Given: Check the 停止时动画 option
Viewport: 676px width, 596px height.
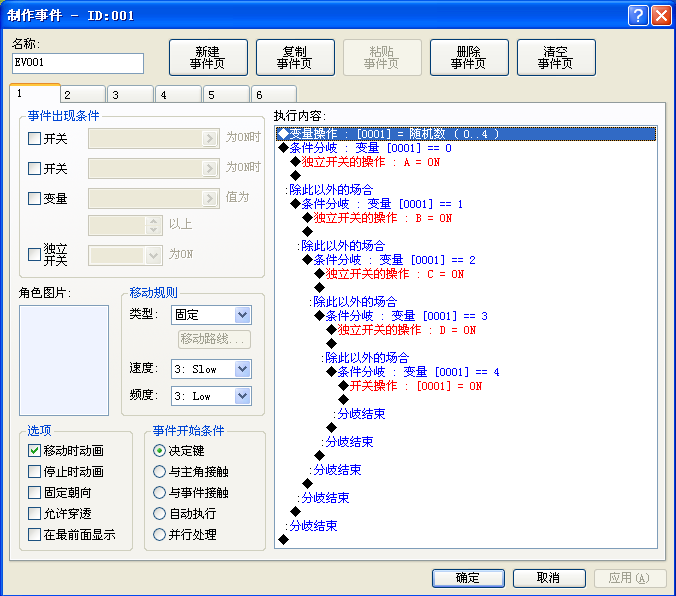Looking at the screenshot, I should [x=34, y=471].
